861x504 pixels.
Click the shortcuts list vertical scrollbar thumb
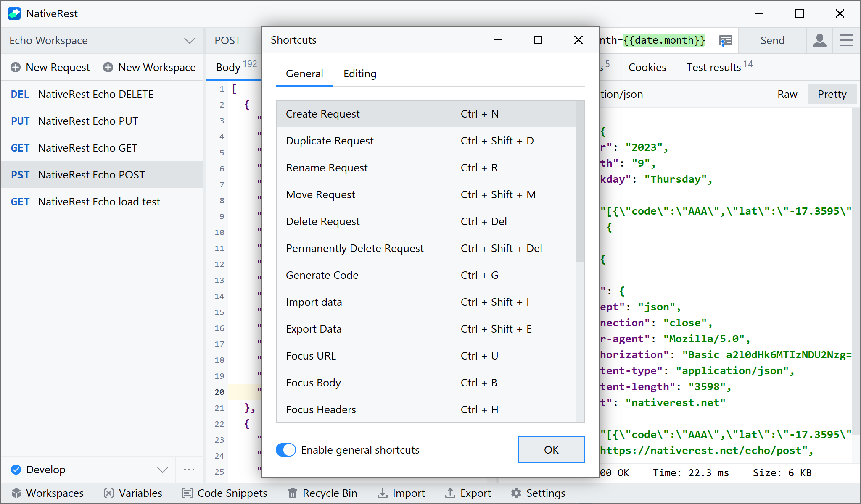[580, 181]
